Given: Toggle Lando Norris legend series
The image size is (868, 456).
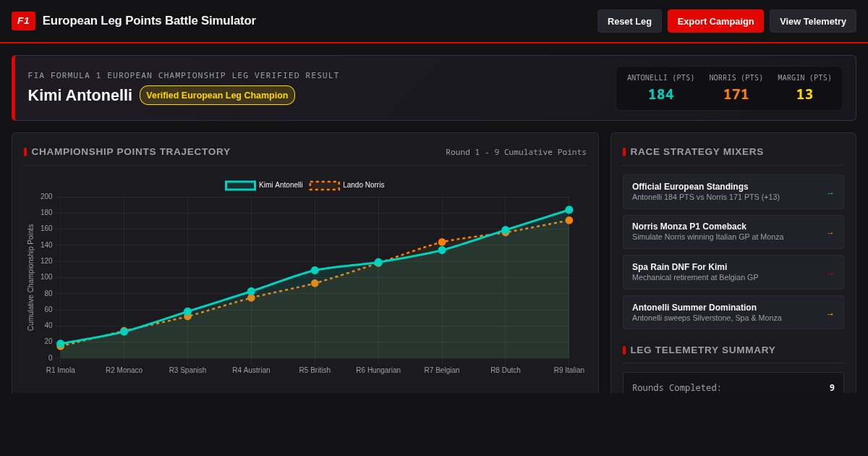Looking at the screenshot, I should coord(347,185).
